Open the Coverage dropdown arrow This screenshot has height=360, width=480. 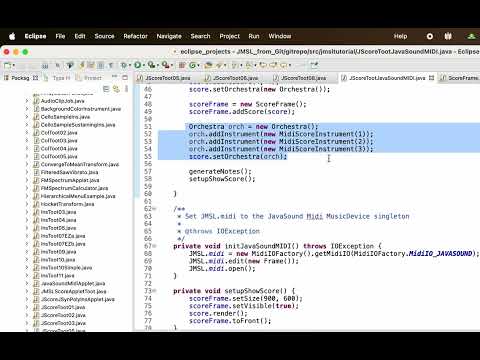pos(157,65)
